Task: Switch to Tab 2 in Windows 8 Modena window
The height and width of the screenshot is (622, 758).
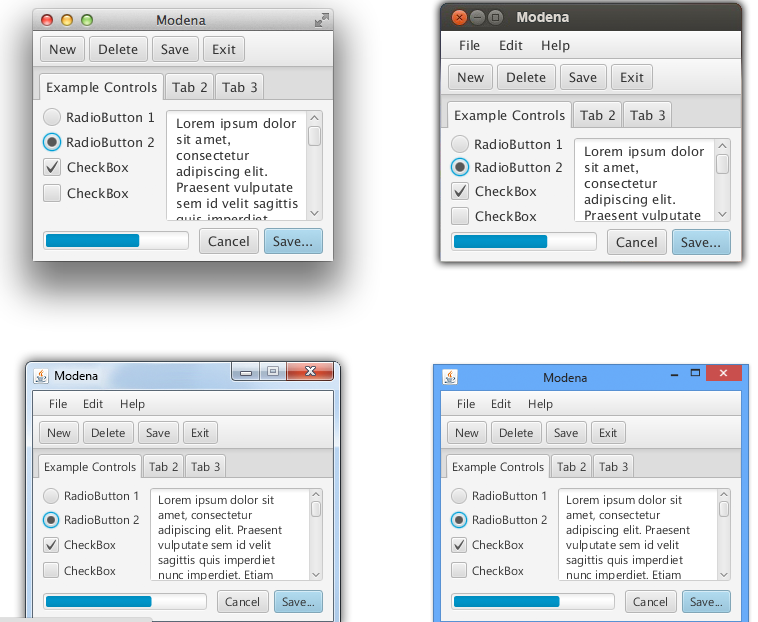Action: coord(571,466)
